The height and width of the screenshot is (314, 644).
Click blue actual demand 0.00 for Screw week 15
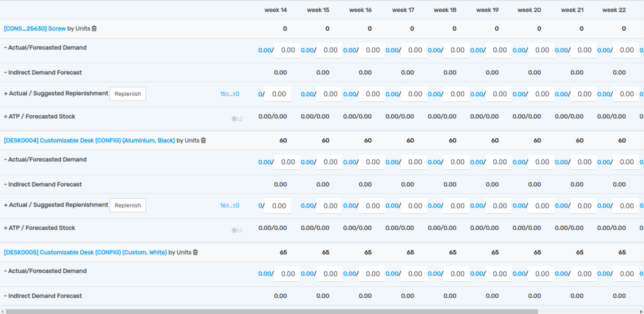click(x=307, y=50)
